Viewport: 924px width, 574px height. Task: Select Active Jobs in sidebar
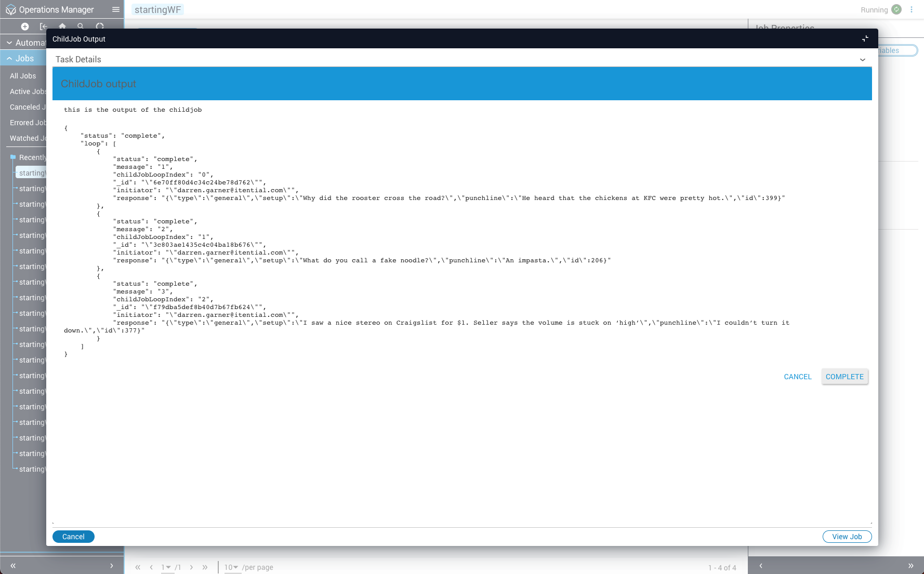click(28, 91)
